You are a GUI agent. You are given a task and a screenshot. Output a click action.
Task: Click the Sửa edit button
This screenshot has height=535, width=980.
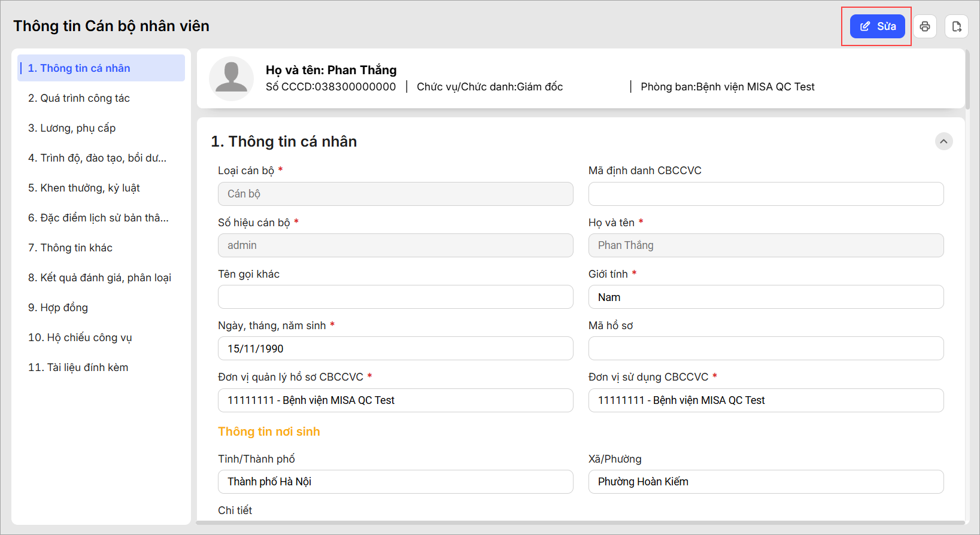tap(877, 26)
